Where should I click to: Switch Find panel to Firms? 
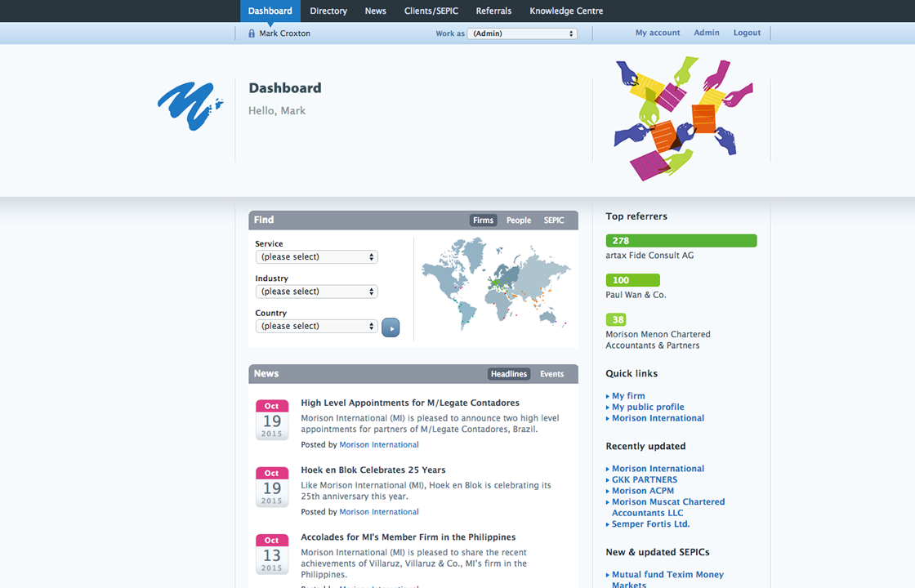tap(483, 220)
